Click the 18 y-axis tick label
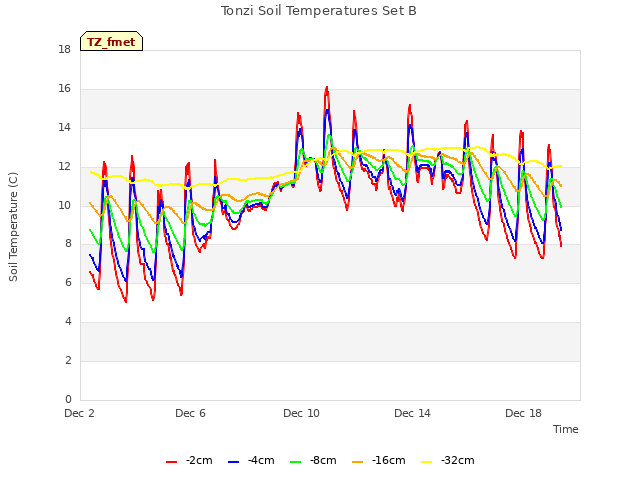The image size is (640, 480). (64, 50)
